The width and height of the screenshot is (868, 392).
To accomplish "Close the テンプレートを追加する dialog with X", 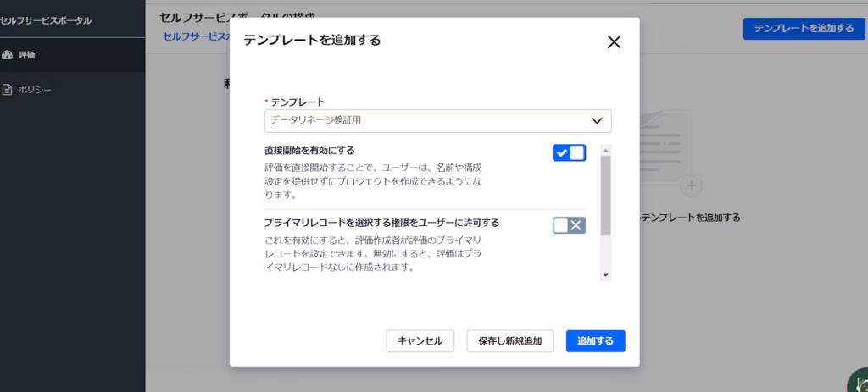I will [614, 42].
